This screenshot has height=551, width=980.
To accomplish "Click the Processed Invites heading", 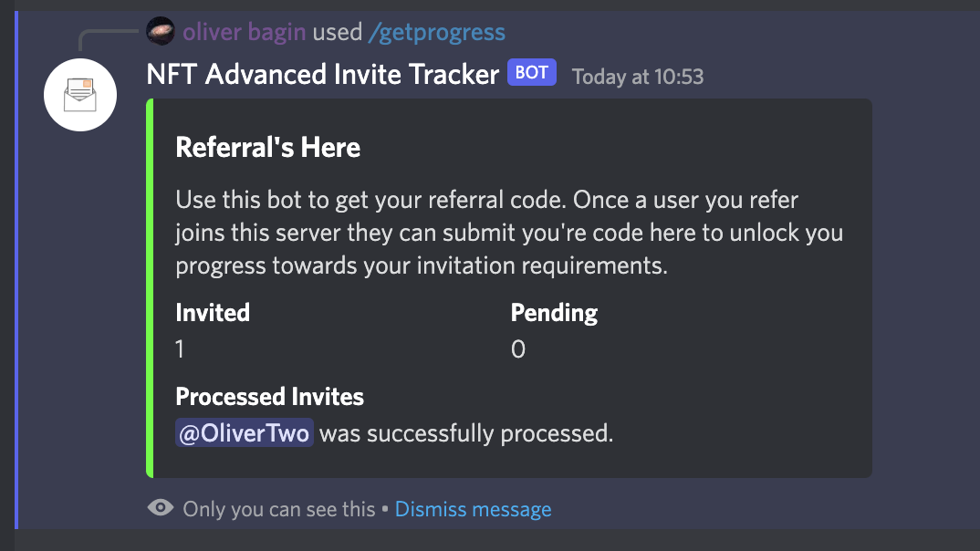I will click(269, 397).
